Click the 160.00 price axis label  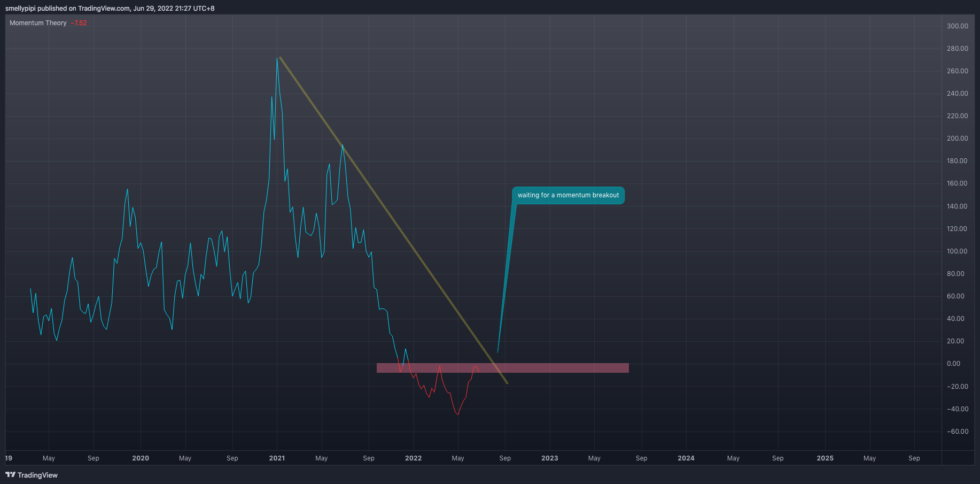point(958,183)
